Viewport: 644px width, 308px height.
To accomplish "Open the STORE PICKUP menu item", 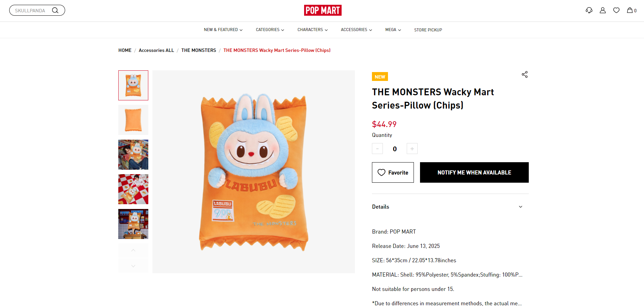I will 428,30.
